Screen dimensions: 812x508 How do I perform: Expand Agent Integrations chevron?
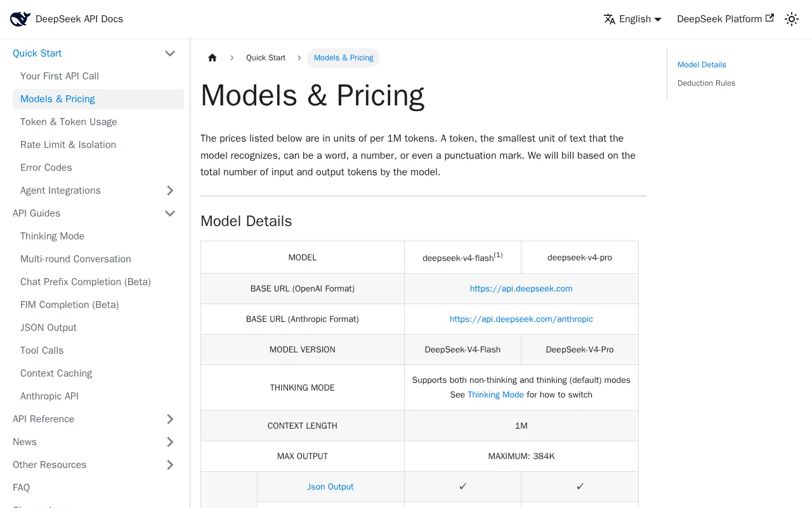pyautogui.click(x=170, y=190)
